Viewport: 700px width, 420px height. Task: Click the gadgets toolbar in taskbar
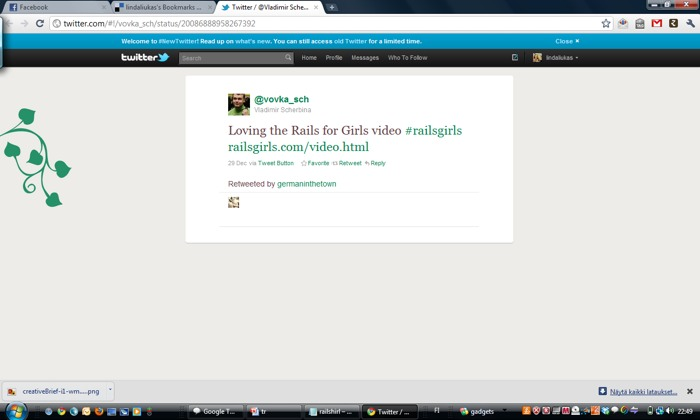click(477, 412)
